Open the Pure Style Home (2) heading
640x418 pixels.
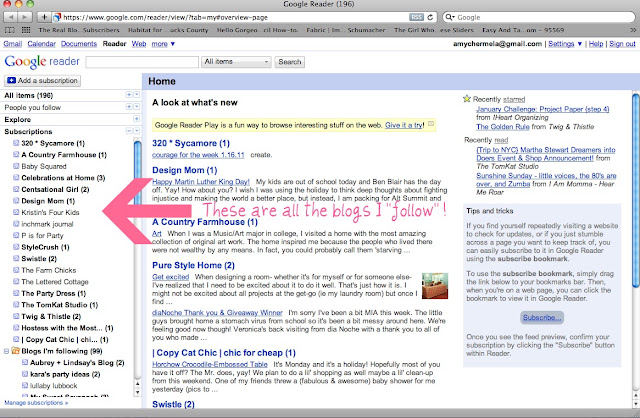[193, 265]
